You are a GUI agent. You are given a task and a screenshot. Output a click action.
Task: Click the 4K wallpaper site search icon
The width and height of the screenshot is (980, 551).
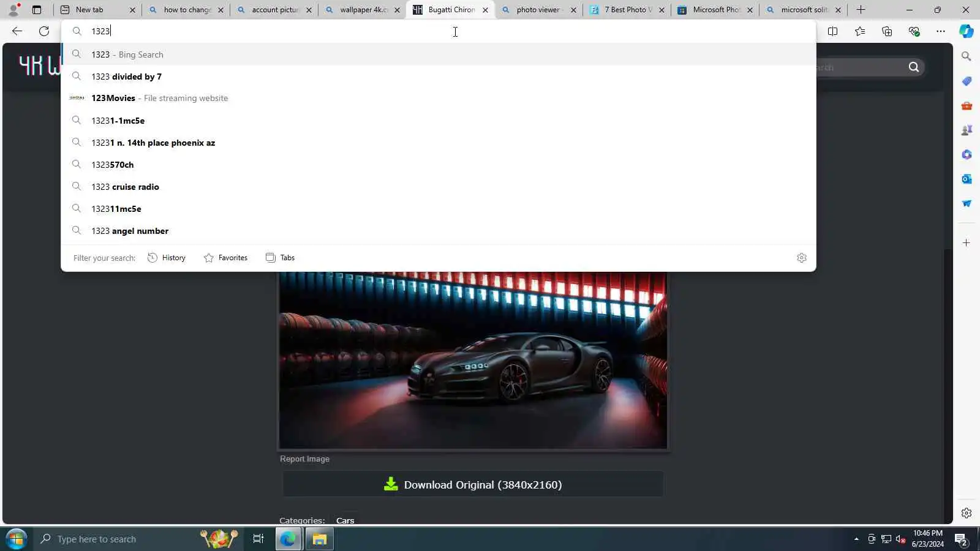tap(914, 67)
